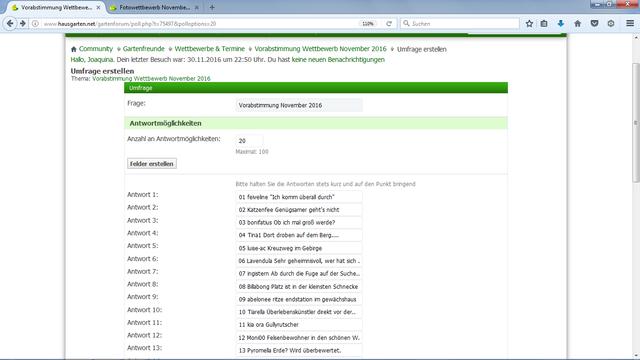This screenshot has height=360, width=640.
Task: Edit Antwort 7 field with ingstern
Action: [299, 273]
